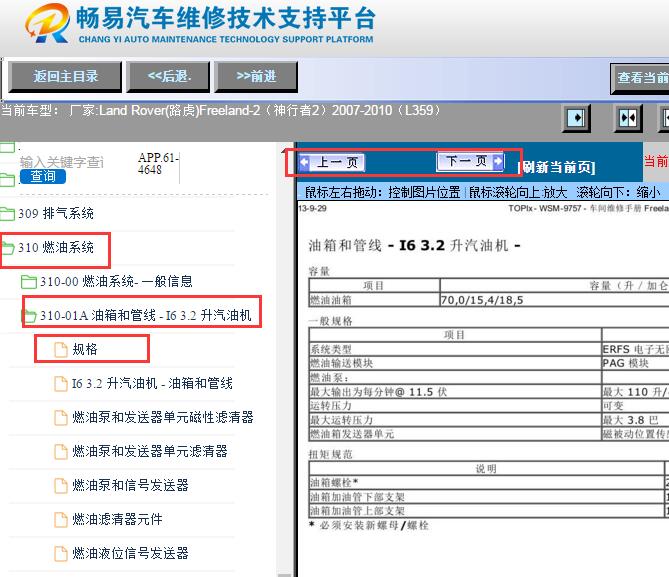The width and height of the screenshot is (669, 577).
Task: Open 燃油滤清器元件 document
Action: coord(117,519)
